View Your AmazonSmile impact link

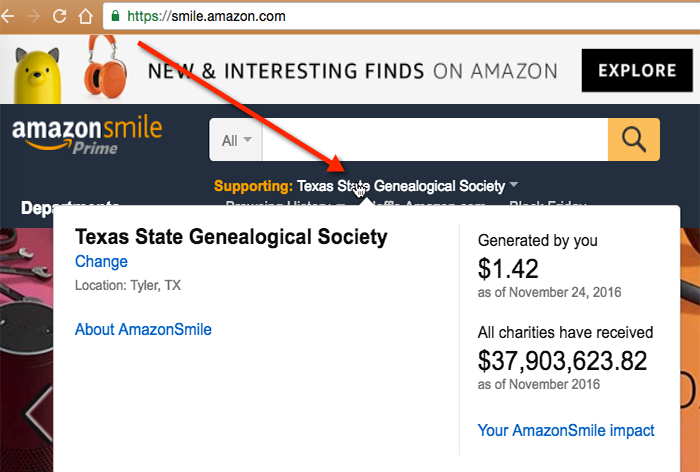point(566,430)
